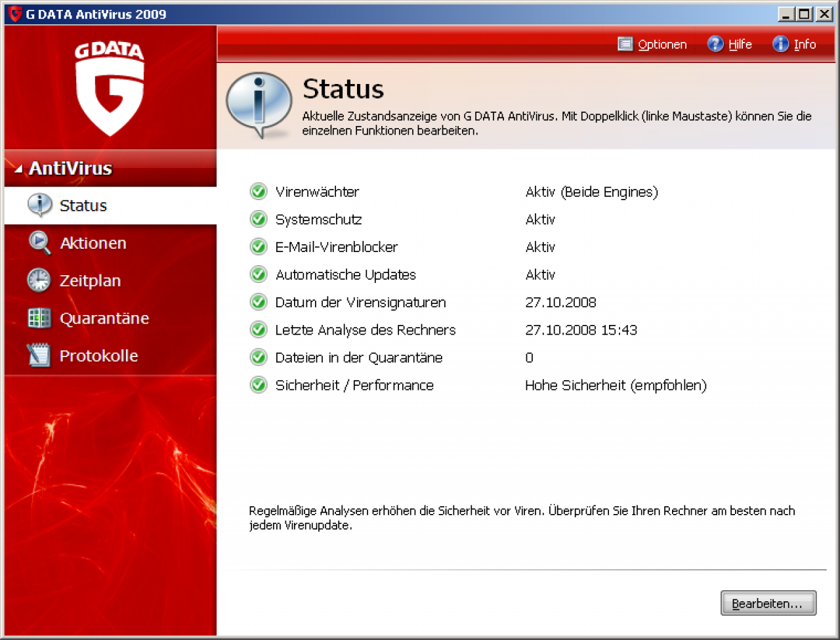
Task: Maximize the G DATA AntiVirus window
Action: (x=803, y=14)
